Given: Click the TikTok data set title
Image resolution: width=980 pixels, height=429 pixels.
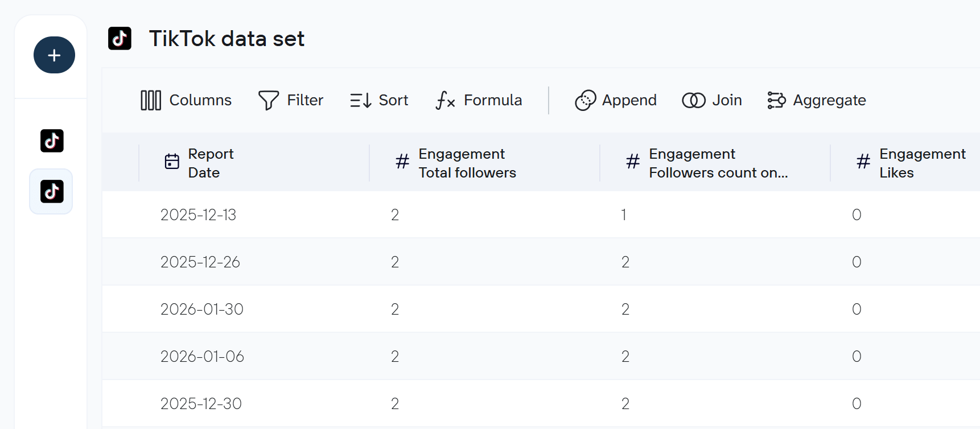Looking at the screenshot, I should click(x=227, y=39).
